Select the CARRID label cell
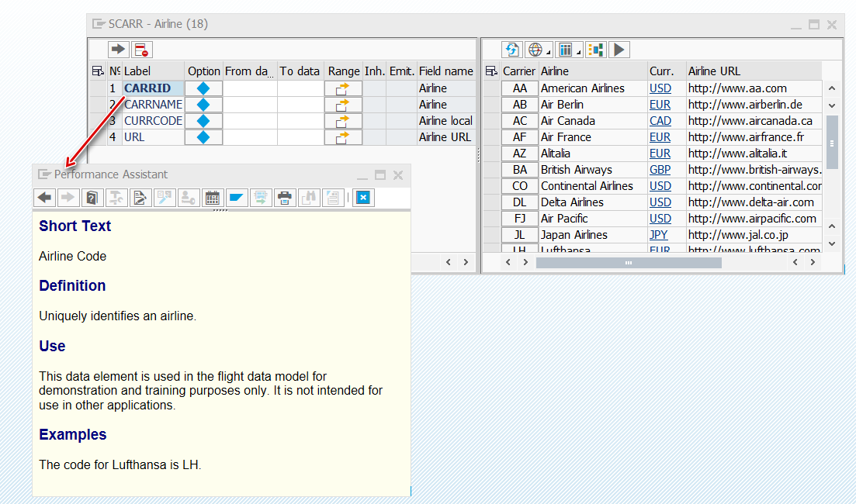The height and width of the screenshot is (504, 856). pos(153,88)
